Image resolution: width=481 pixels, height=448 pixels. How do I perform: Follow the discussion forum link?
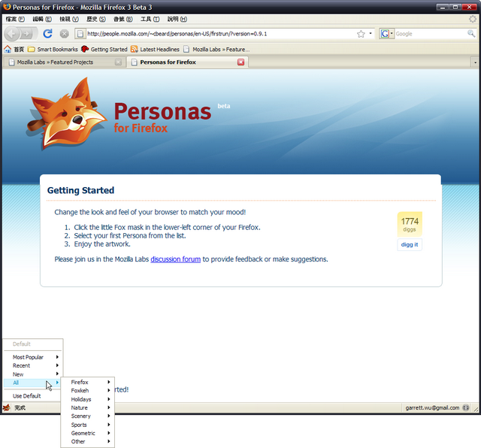point(175,259)
